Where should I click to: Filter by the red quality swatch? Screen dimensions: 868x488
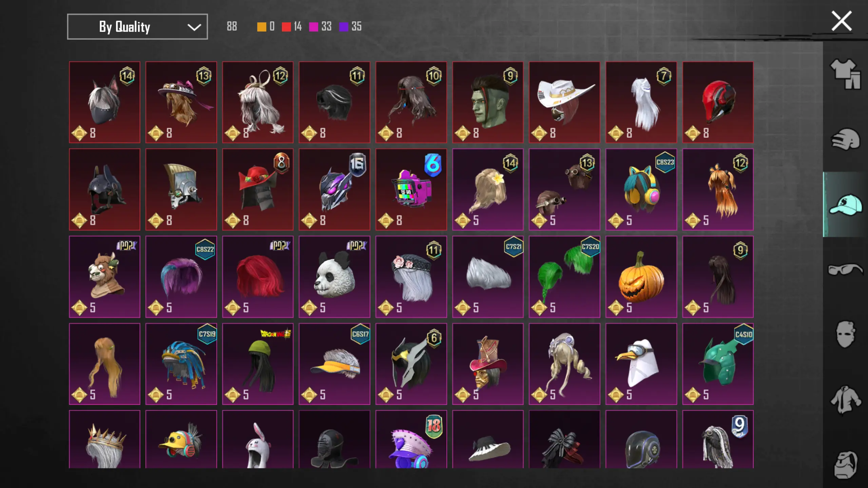(286, 27)
